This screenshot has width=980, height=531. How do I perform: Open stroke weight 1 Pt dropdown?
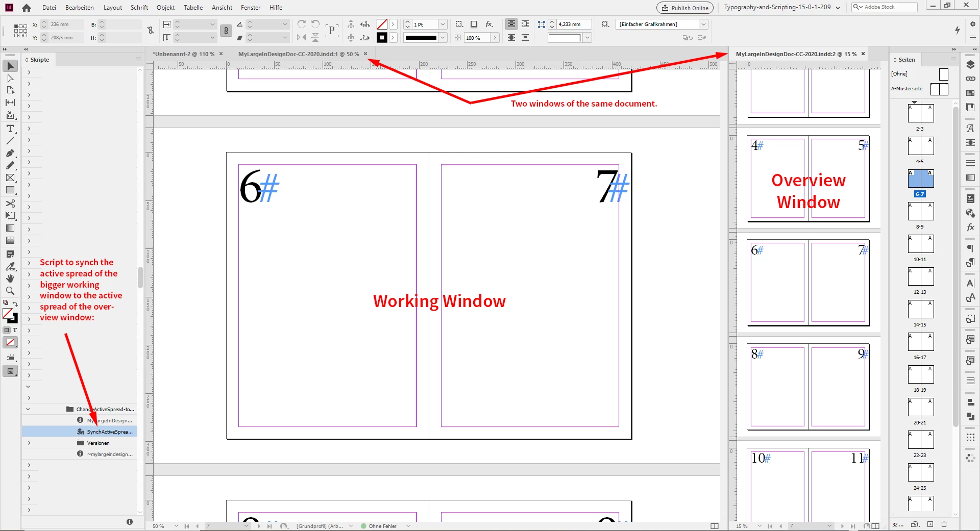[443, 24]
